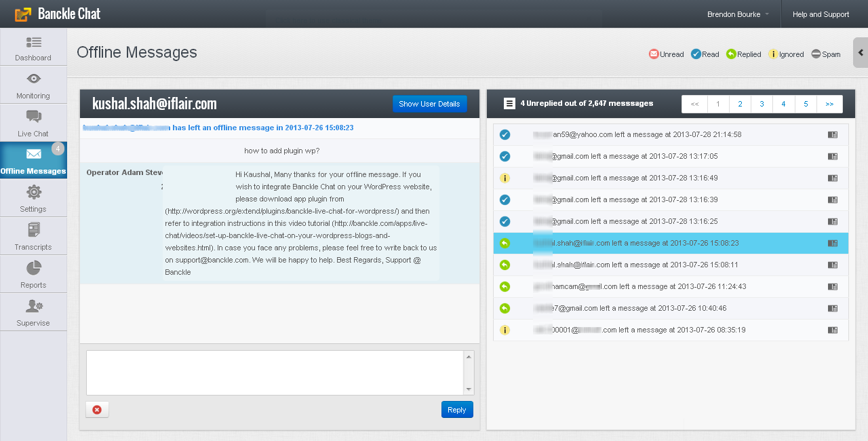
Task: Open Transcripts section
Action: coord(33,236)
